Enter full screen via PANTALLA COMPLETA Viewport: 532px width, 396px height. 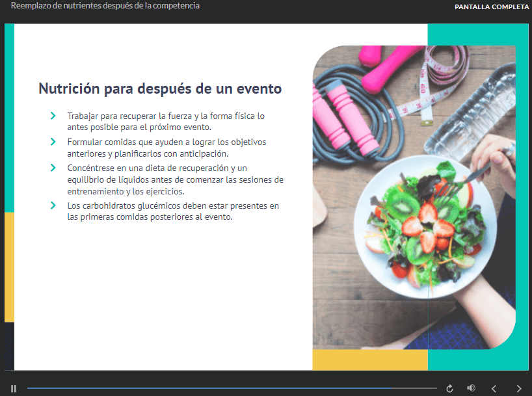coord(492,7)
